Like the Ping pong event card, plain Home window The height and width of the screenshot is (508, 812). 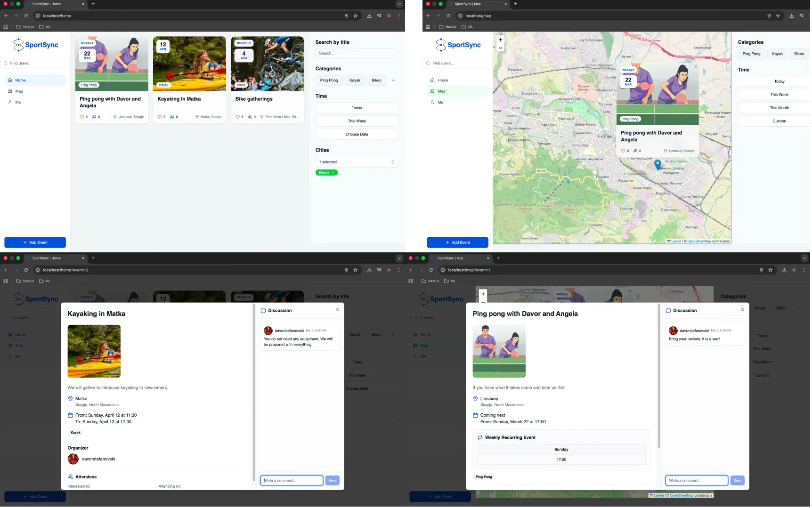pos(82,117)
